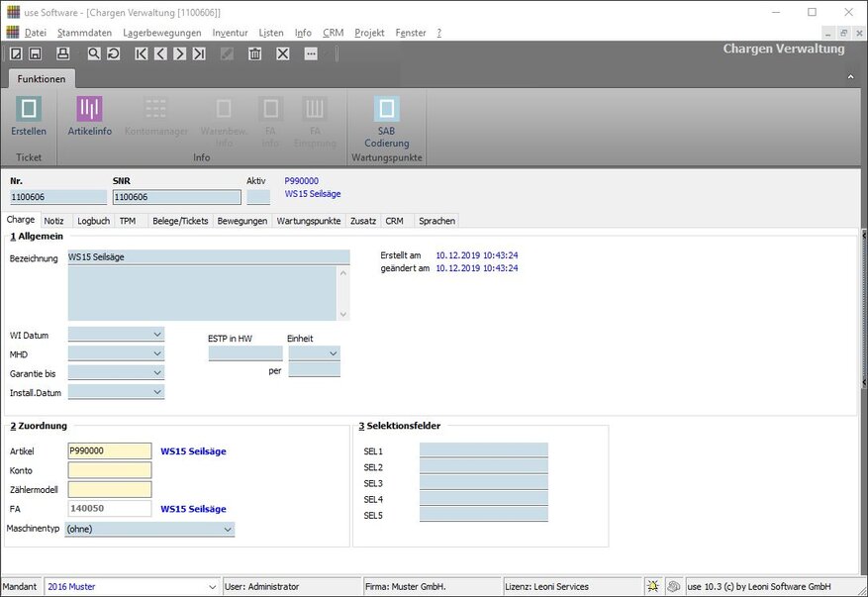Click the print icon in toolbar
This screenshot has width=868, height=597.
tap(62, 53)
